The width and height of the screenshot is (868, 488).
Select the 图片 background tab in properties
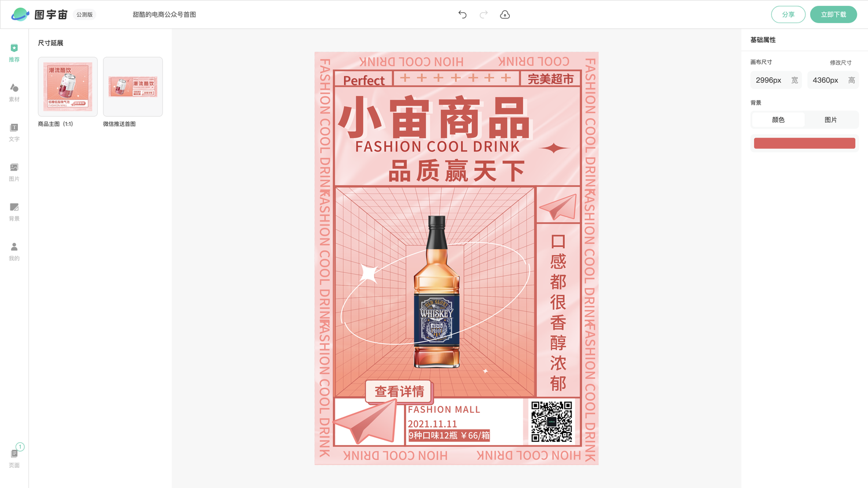[x=830, y=120]
